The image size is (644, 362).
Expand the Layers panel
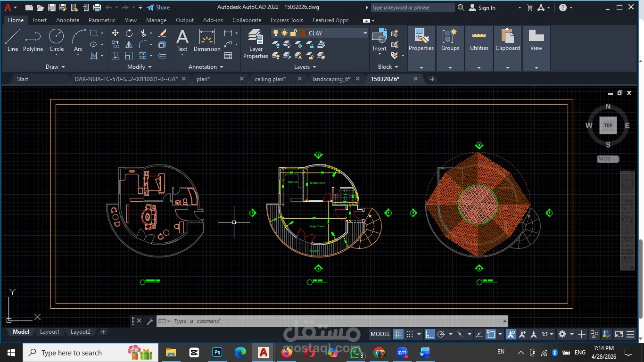305,67
